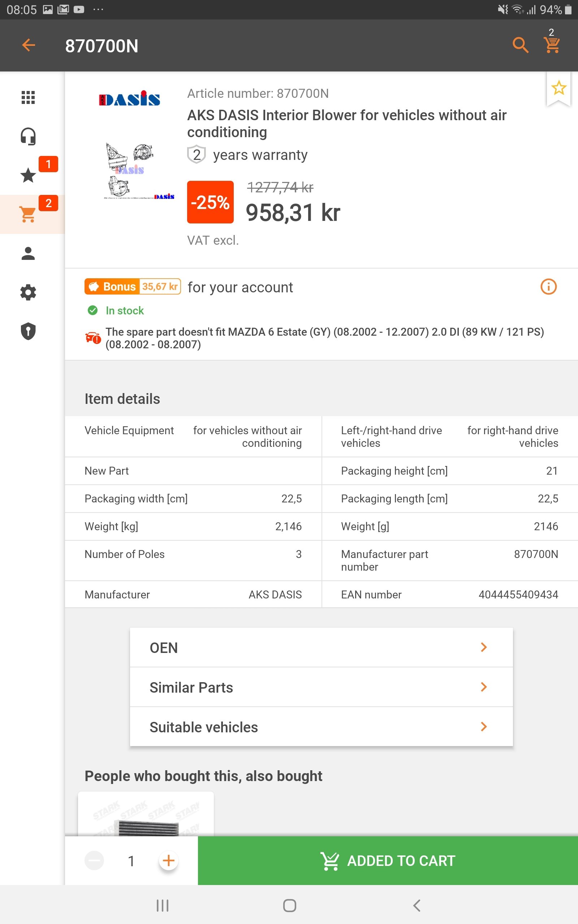Tap the Left-/right-hand drive vehicles row
This screenshot has height=924, width=578.
(449, 436)
